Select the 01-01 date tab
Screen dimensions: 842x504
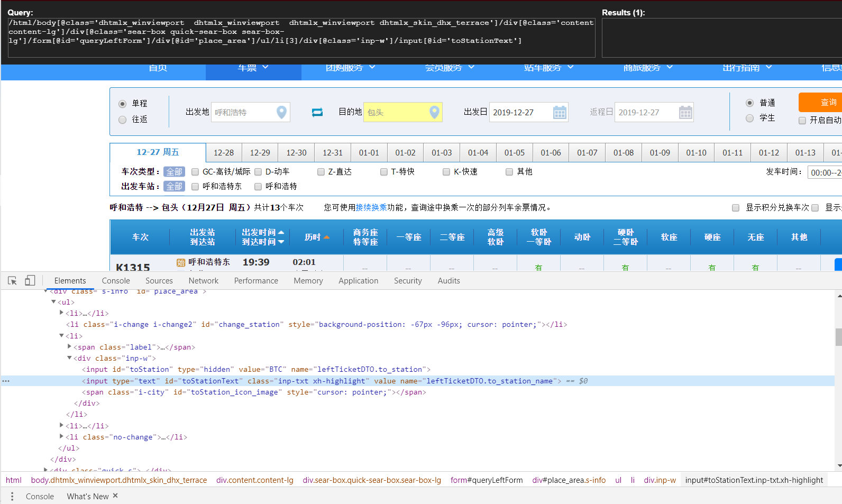(369, 153)
